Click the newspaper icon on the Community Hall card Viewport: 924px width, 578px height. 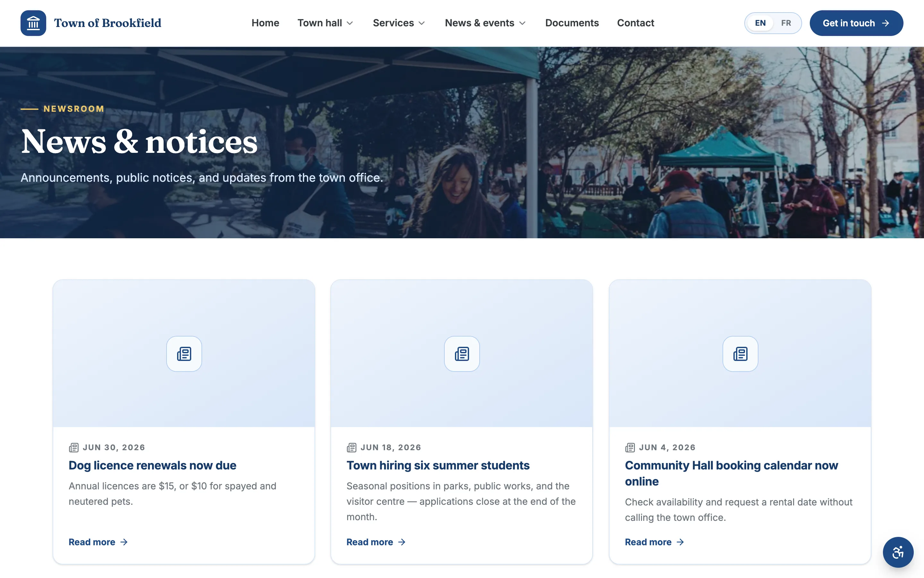click(x=740, y=354)
